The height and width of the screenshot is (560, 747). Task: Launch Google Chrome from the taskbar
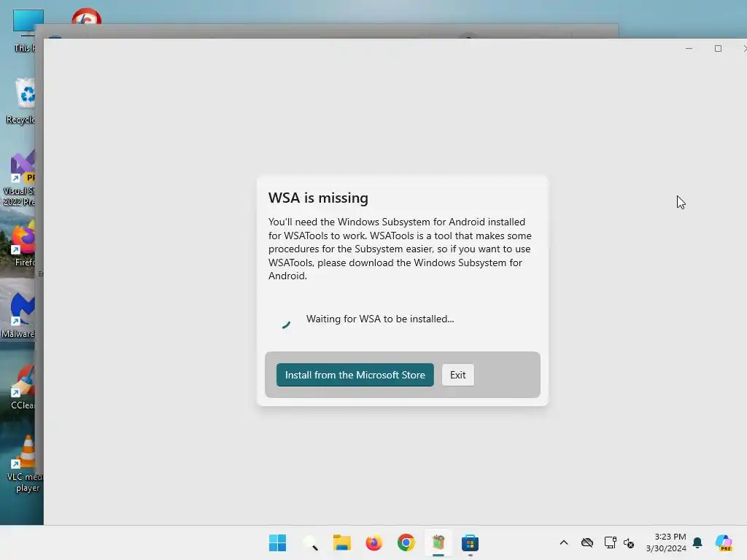coord(406,542)
